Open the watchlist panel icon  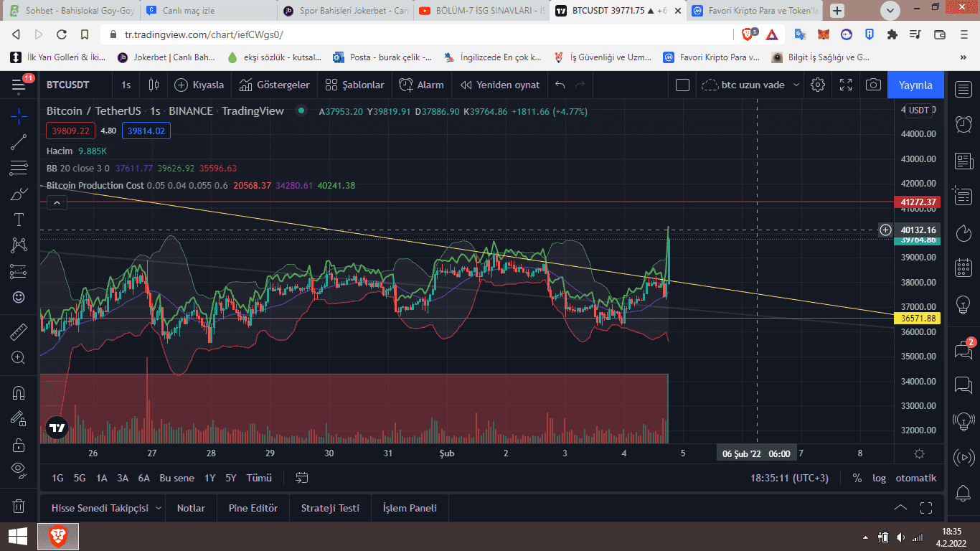point(963,89)
